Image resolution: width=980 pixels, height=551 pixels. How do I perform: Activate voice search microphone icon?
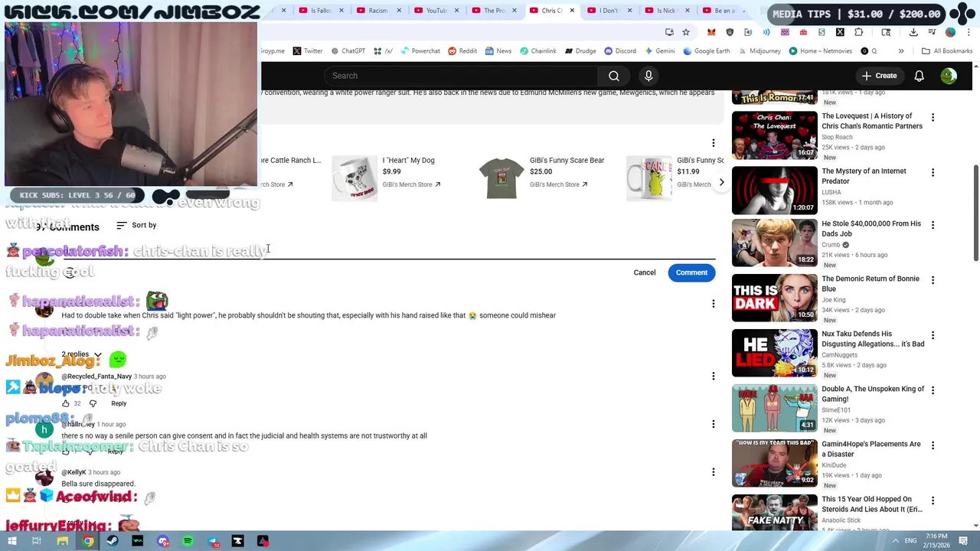point(648,76)
